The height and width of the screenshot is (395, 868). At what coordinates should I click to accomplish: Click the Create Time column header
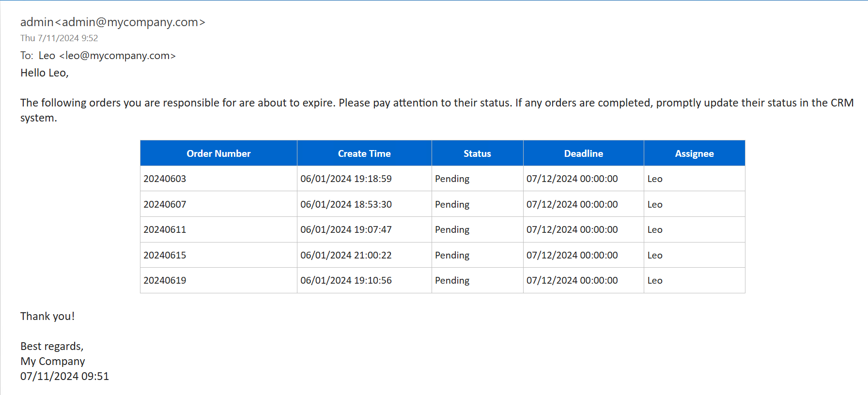[x=364, y=153]
